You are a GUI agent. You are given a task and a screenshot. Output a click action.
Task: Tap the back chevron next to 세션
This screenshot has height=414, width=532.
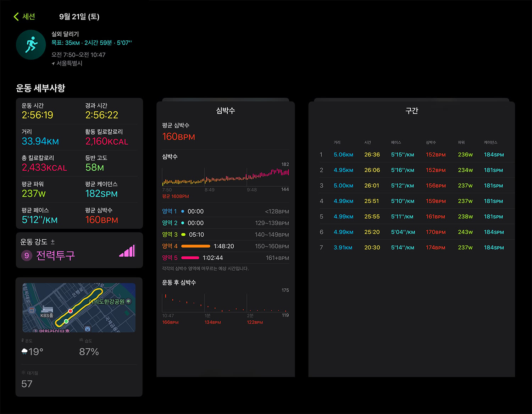pyautogui.click(x=16, y=17)
